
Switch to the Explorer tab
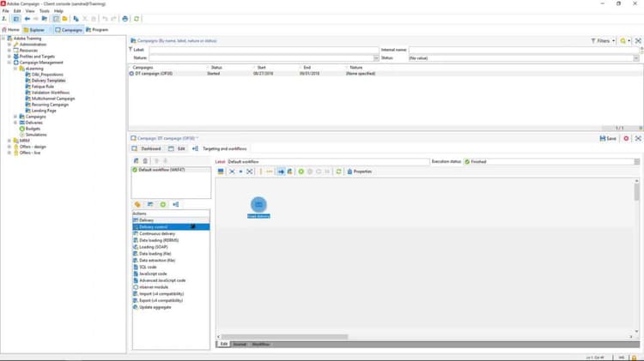[34, 29]
